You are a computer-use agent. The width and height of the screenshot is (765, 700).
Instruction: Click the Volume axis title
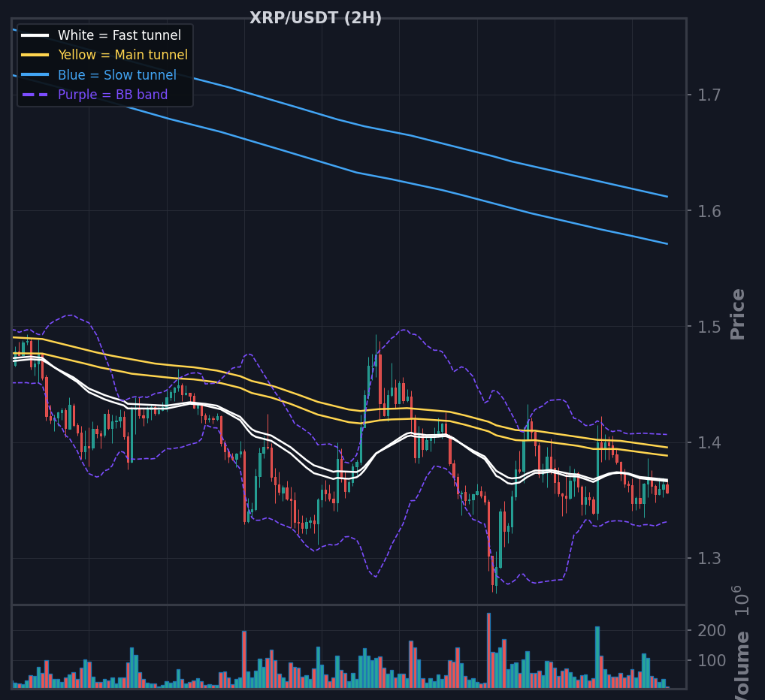[741, 665]
